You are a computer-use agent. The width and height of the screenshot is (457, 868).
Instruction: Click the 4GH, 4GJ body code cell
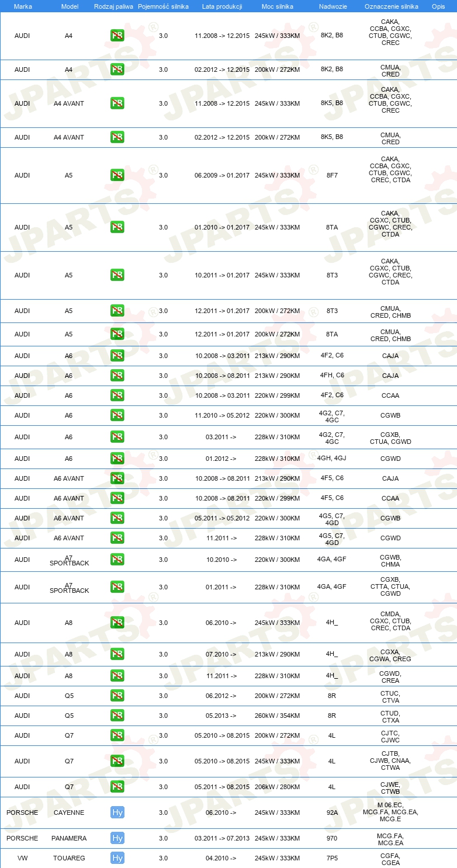[332, 459]
